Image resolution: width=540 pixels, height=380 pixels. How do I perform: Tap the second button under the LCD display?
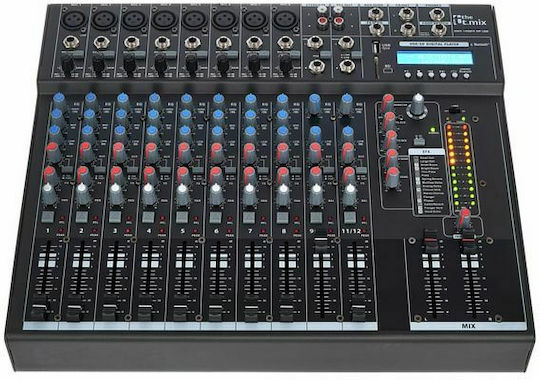click(419, 74)
